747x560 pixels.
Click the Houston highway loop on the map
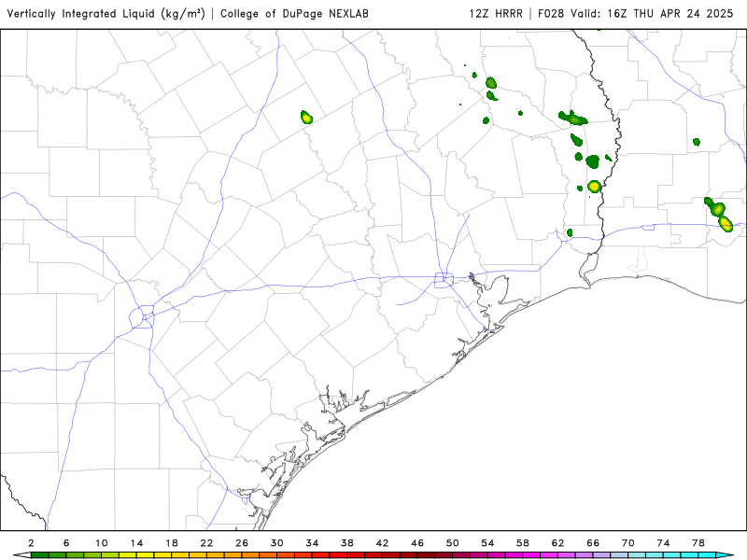[x=444, y=280]
